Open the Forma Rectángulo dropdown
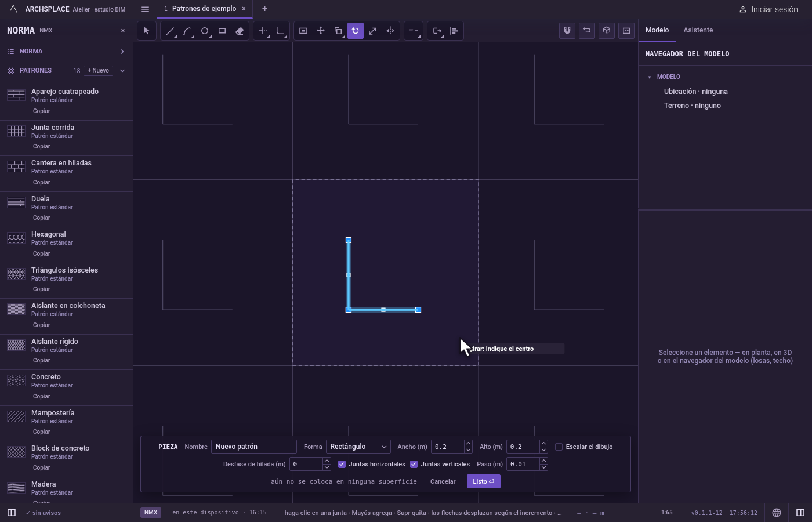Image resolution: width=812 pixels, height=522 pixels. [x=358, y=447]
